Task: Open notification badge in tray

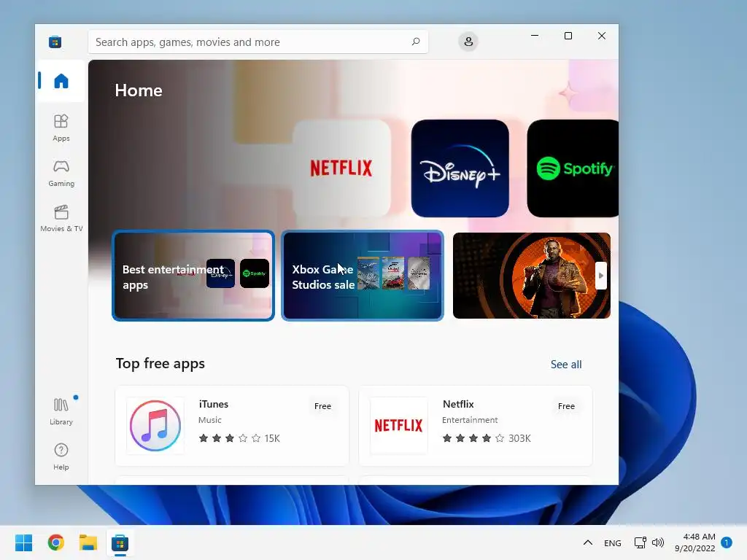Action: click(x=727, y=542)
